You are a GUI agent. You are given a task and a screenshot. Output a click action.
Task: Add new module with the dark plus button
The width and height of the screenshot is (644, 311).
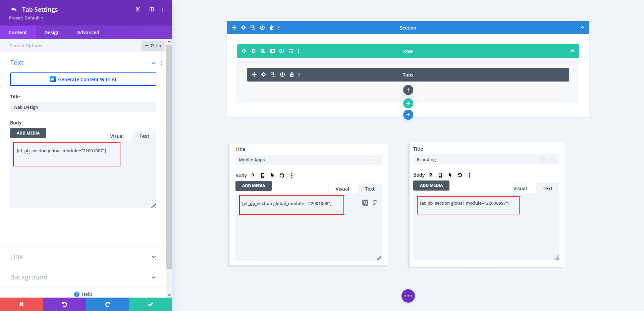tap(408, 90)
